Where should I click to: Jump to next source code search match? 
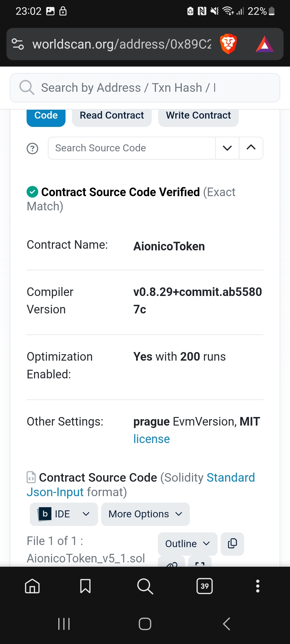pyautogui.click(x=227, y=148)
